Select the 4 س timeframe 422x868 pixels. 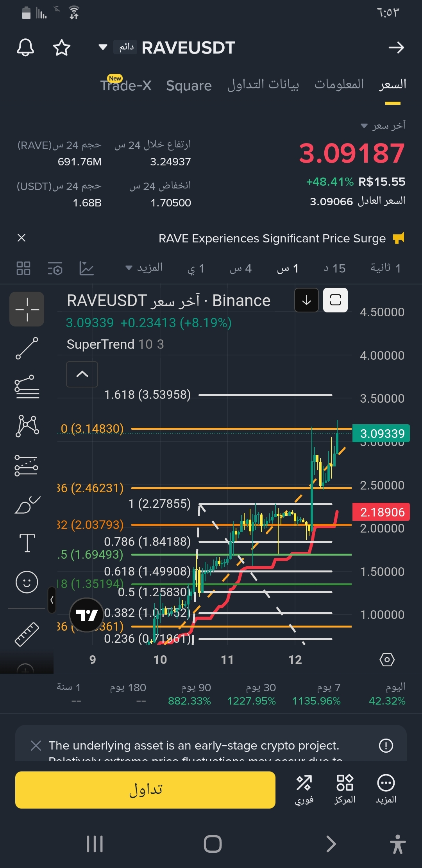point(241,269)
